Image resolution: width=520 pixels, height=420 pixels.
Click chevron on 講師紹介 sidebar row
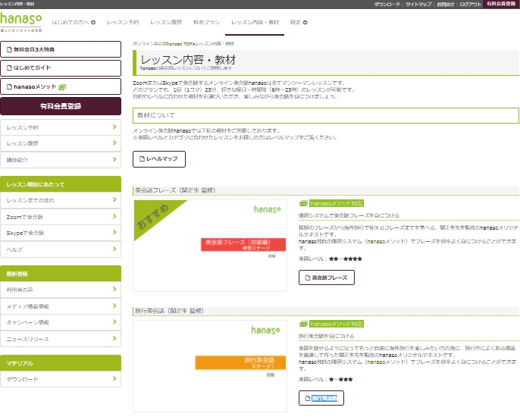pos(114,159)
